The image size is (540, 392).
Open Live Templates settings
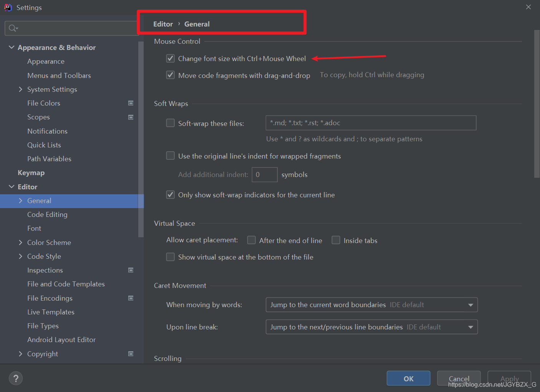(51, 312)
